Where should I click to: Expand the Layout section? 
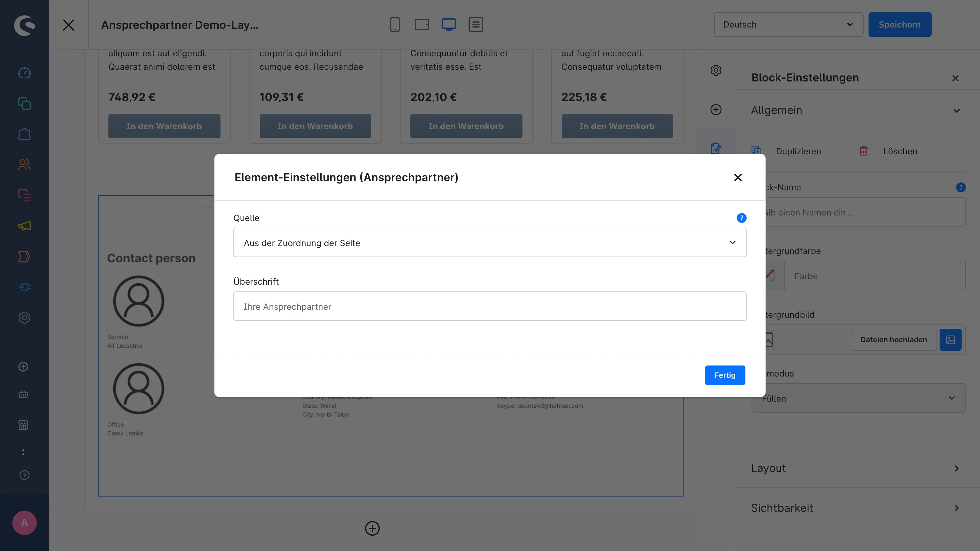tap(956, 468)
